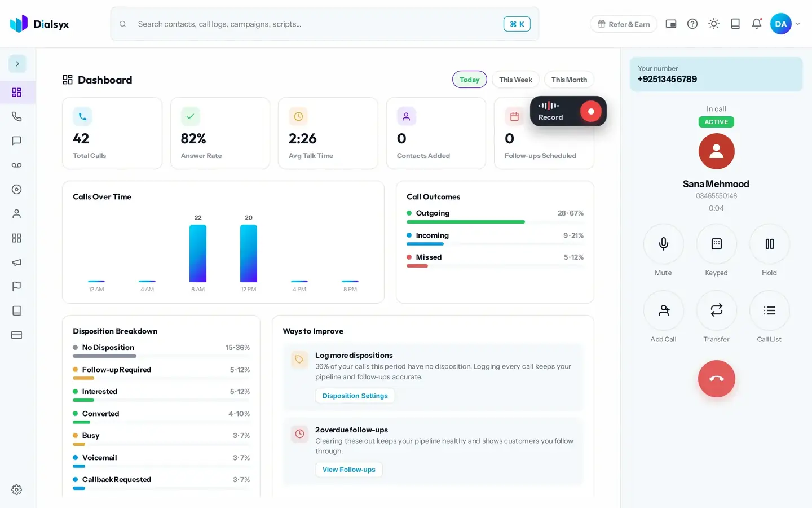Click the Refer & Earn button
This screenshot has height=508, width=812.
click(x=624, y=24)
